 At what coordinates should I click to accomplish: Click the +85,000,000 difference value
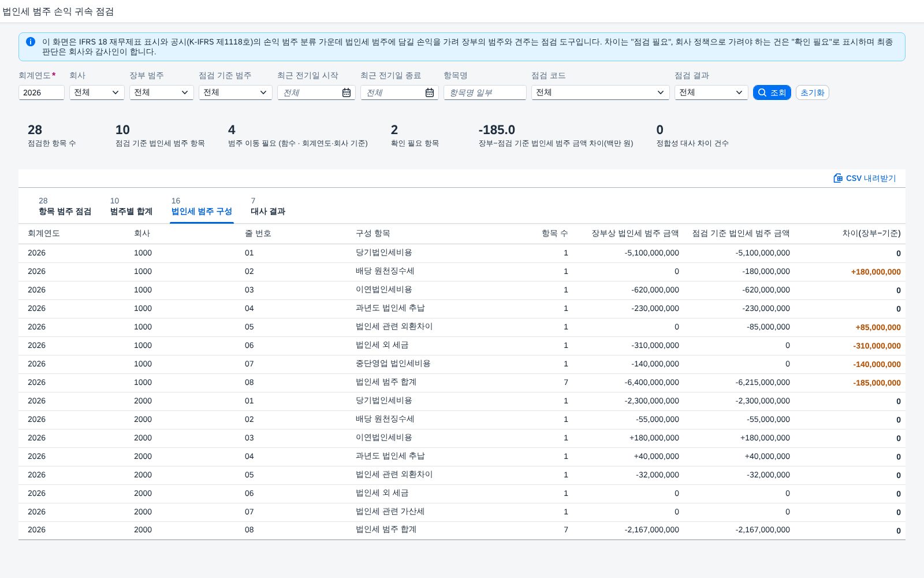[878, 327]
